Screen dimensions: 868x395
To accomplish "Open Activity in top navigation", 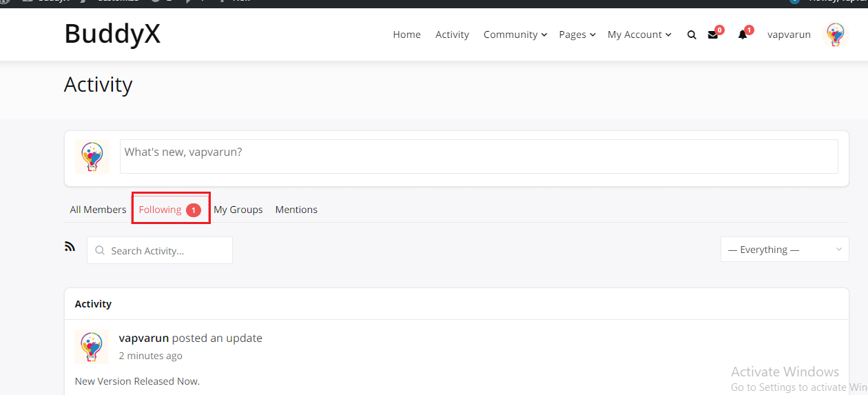I will click(x=452, y=34).
